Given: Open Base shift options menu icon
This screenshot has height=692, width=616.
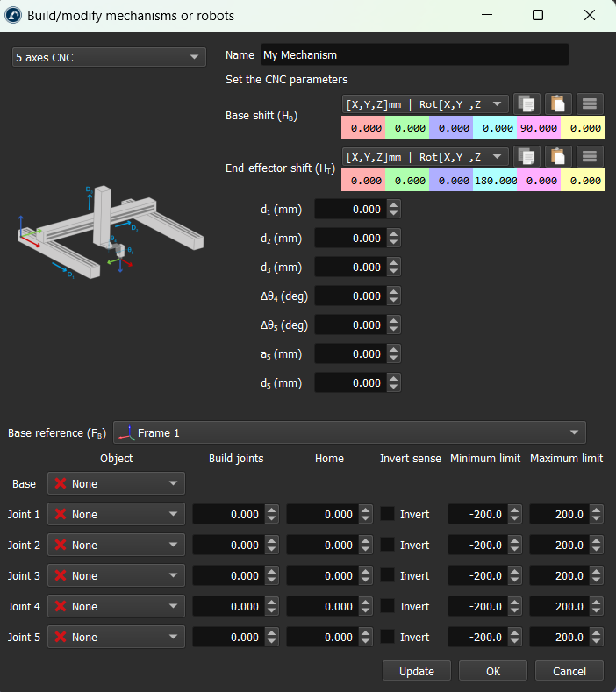Looking at the screenshot, I should tap(590, 103).
